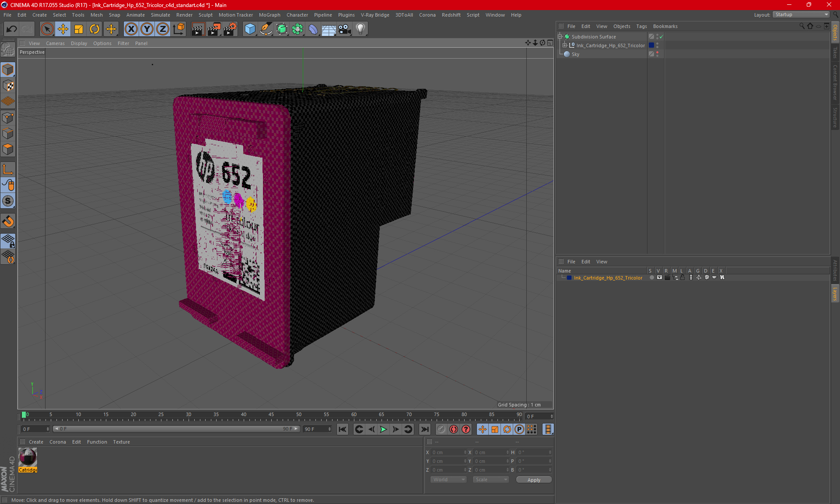The height and width of the screenshot is (504, 840).
Task: Add a Light object
Action: point(360,29)
